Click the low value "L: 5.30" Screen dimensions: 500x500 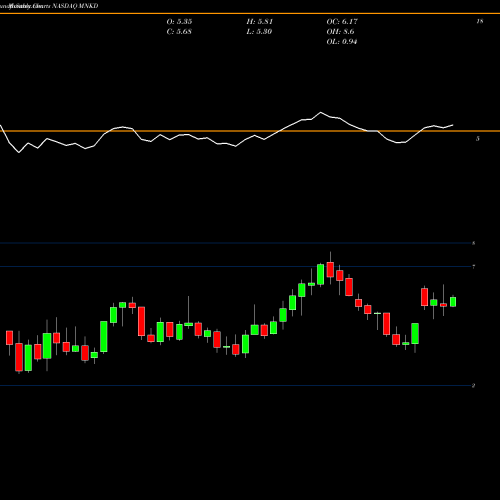click(259, 32)
